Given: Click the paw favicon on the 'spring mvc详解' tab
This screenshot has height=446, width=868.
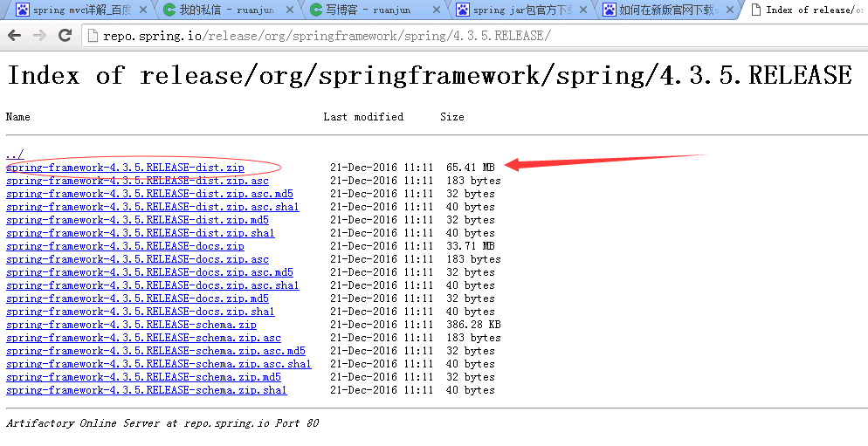Looking at the screenshot, I should point(23,10).
